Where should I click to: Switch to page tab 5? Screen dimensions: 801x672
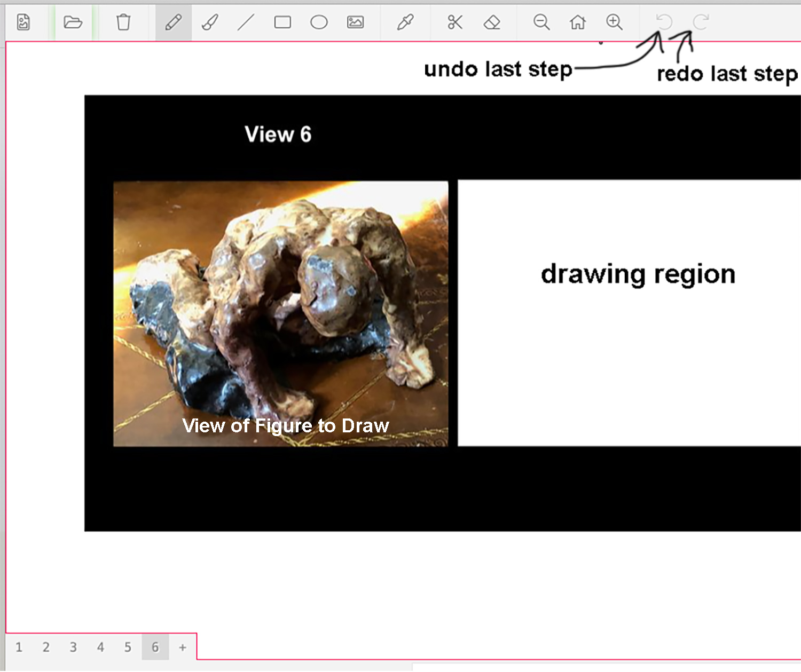point(128,647)
